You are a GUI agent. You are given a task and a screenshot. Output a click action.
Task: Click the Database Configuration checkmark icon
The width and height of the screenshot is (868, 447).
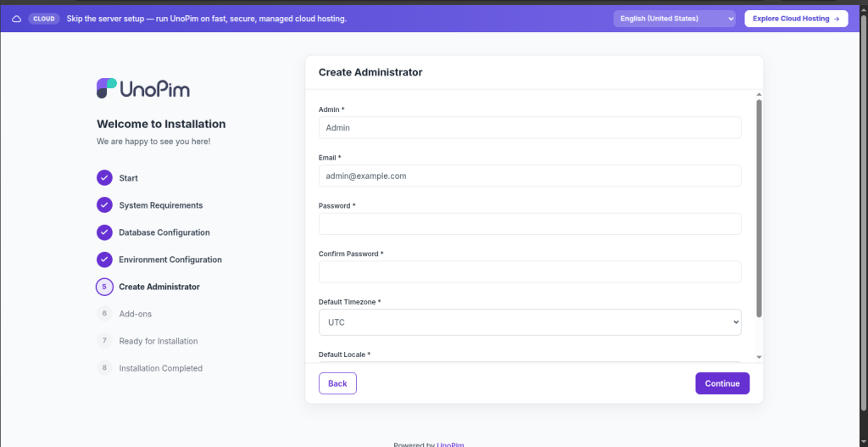(104, 232)
